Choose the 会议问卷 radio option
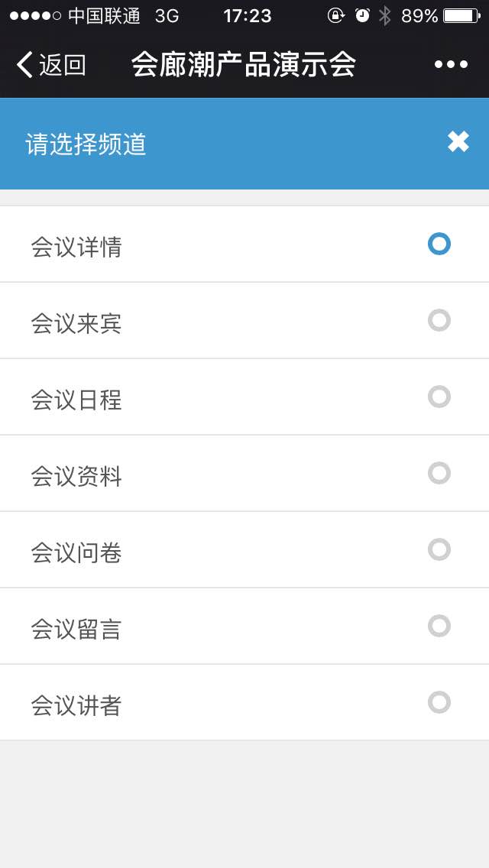The image size is (489, 868). coord(439,549)
